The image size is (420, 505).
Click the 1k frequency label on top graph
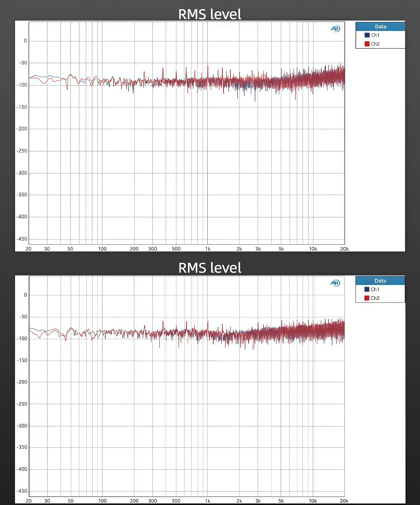[208, 249]
